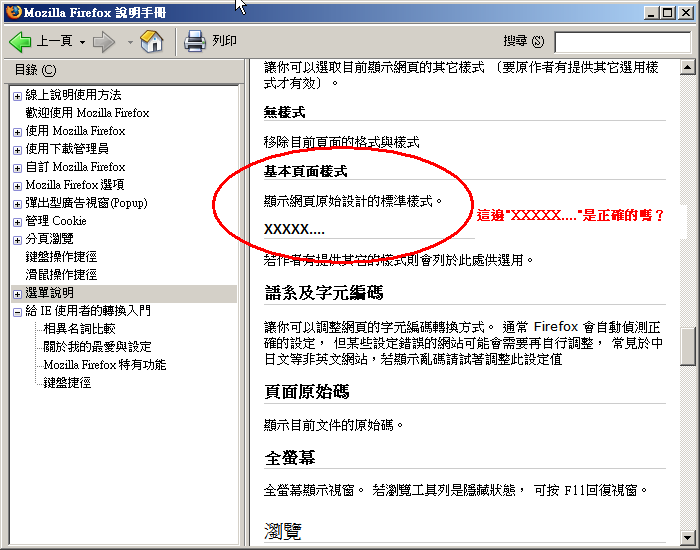700x550 pixels.
Task: Click the 基本頁面樣式 heading text
Action: [305, 171]
